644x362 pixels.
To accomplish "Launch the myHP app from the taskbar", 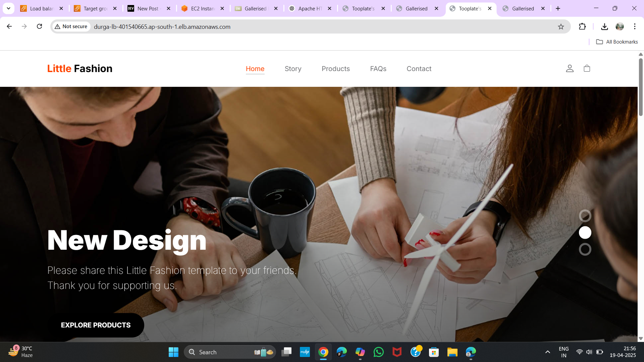I will tap(305, 352).
